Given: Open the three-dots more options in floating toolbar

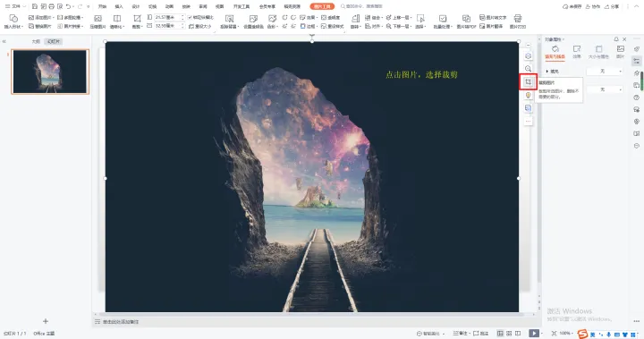Looking at the screenshot, I should click(529, 122).
